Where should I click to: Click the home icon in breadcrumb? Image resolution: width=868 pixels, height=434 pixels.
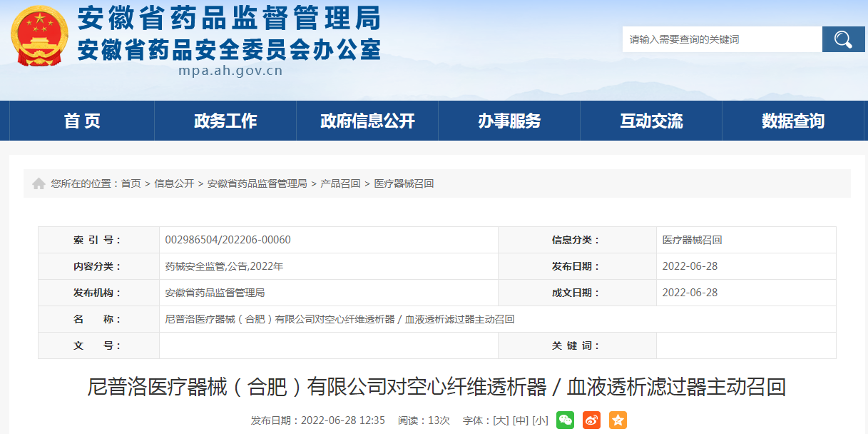click(x=39, y=183)
